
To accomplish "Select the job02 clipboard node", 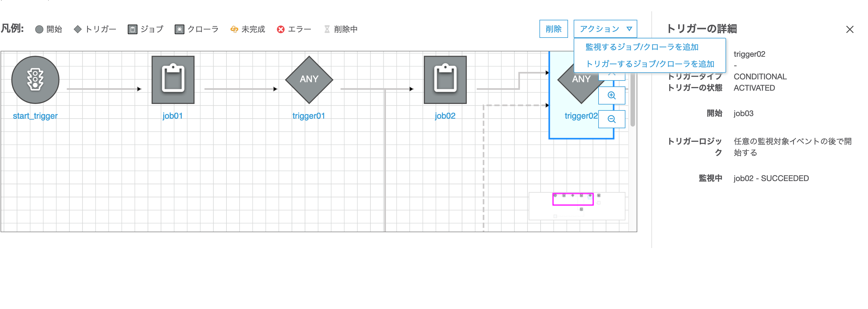I will (445, 80).
